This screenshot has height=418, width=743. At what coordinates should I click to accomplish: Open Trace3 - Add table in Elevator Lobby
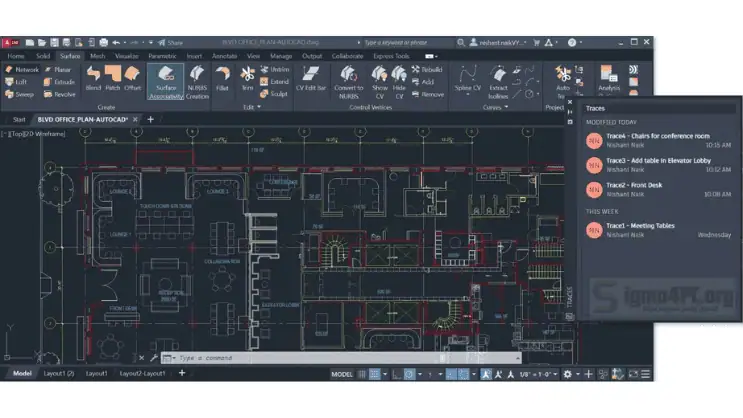click(x=658, y=165)
